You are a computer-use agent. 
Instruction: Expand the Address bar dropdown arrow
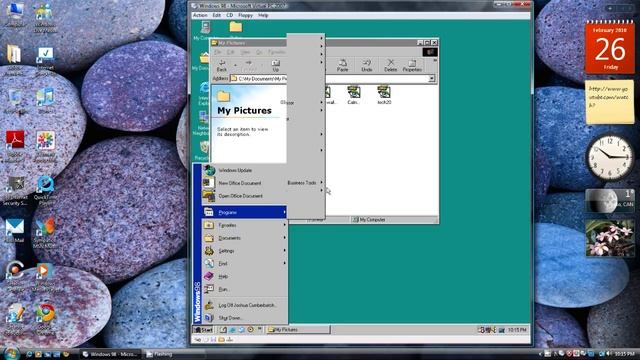[x=431, y=78]
